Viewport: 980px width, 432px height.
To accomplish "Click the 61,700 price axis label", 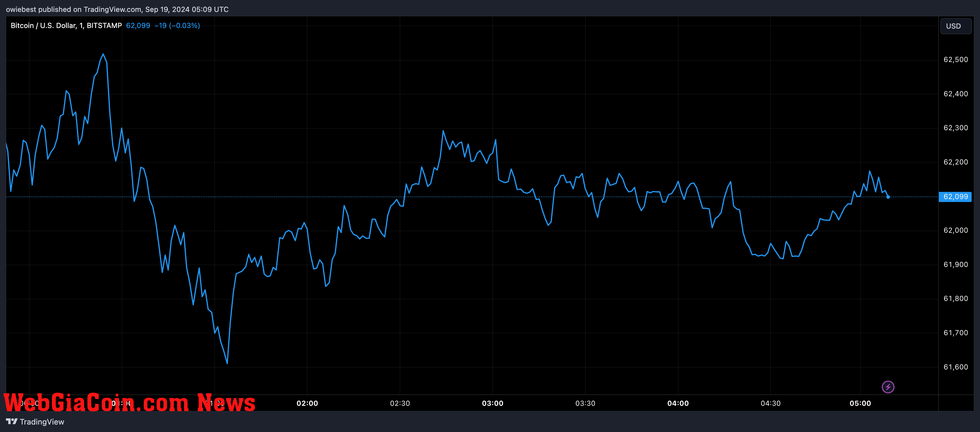I will (x=956, y=333).
